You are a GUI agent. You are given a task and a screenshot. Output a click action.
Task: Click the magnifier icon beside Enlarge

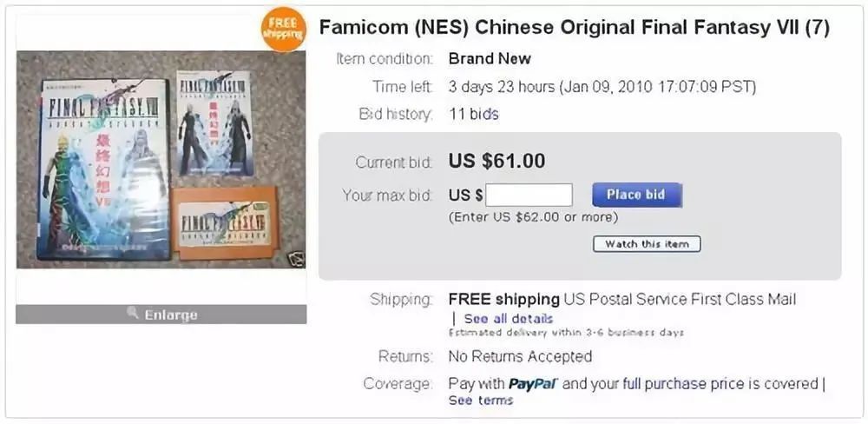pos(133,313)
